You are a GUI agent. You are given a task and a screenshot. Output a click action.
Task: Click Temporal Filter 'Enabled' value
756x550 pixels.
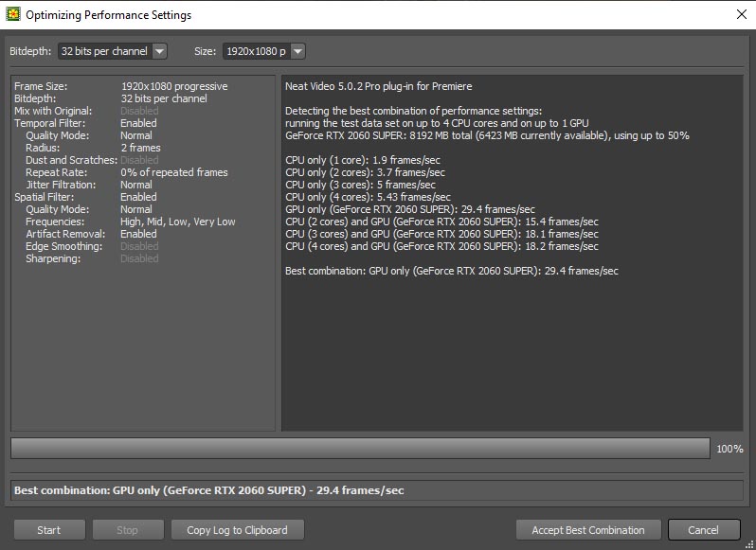pyautogui.click(x=138, y=123)
